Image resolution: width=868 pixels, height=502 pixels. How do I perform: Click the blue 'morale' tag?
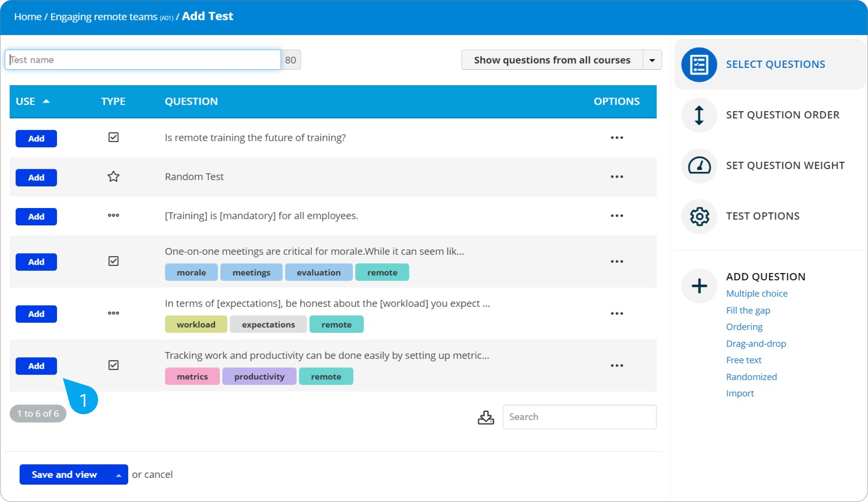191,272
